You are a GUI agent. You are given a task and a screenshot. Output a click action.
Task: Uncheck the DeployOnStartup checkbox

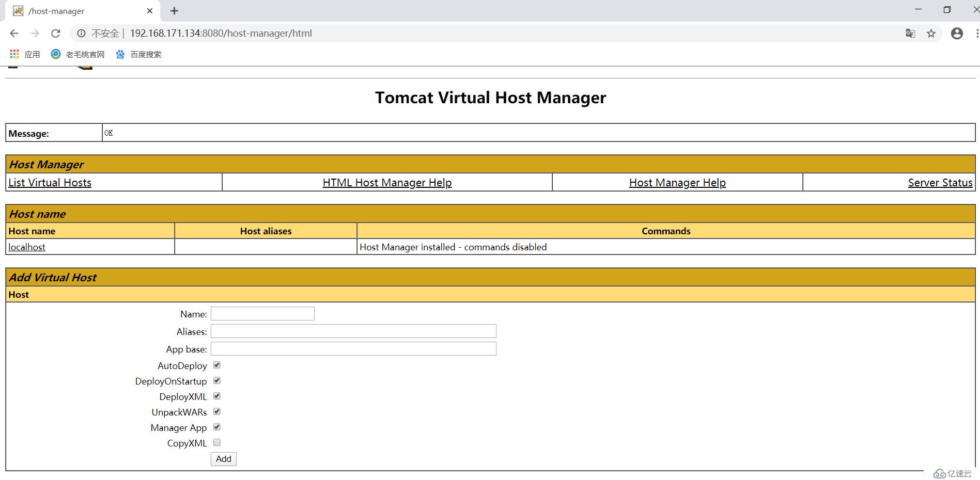tap(217, 380)
